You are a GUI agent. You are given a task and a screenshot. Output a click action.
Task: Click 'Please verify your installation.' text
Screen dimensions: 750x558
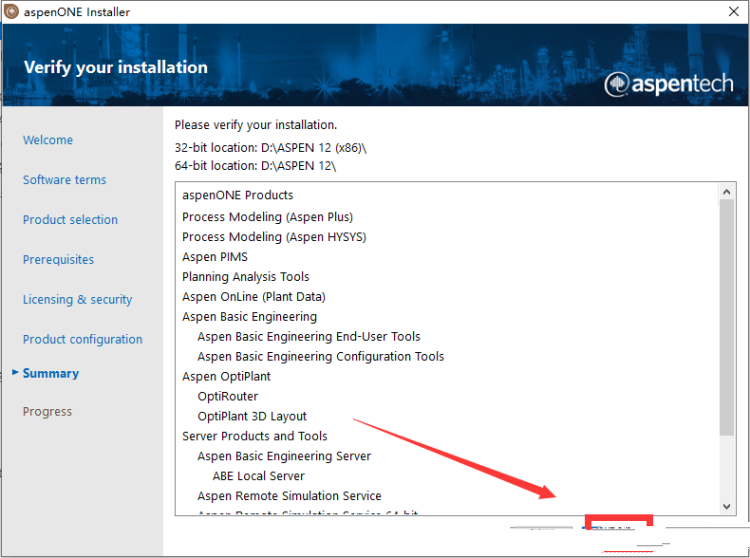256,125
